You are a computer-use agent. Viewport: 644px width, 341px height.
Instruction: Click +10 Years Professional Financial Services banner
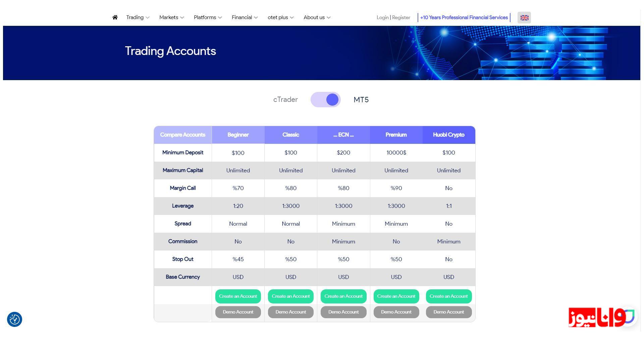point(464,17)
